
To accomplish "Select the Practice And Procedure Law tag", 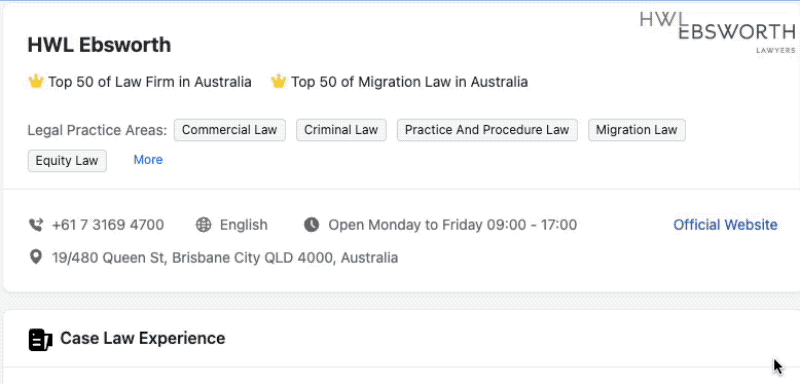I will coord(487,130).
